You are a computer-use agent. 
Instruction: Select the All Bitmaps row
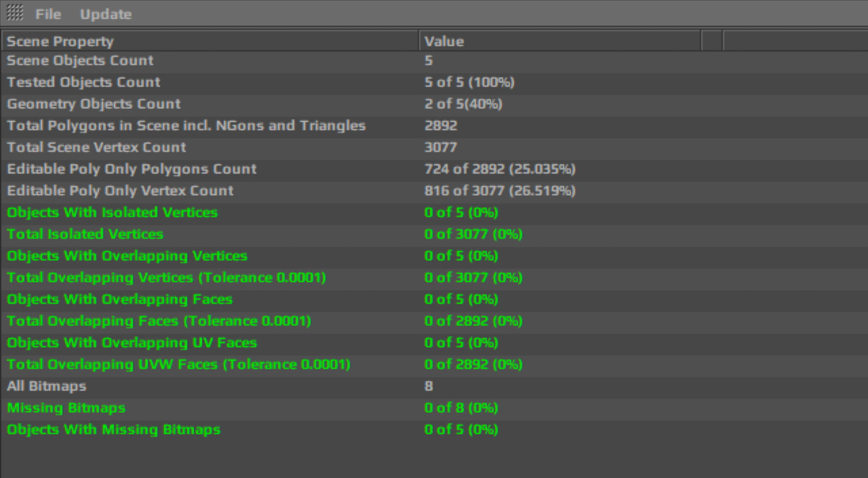pos(434,386)
